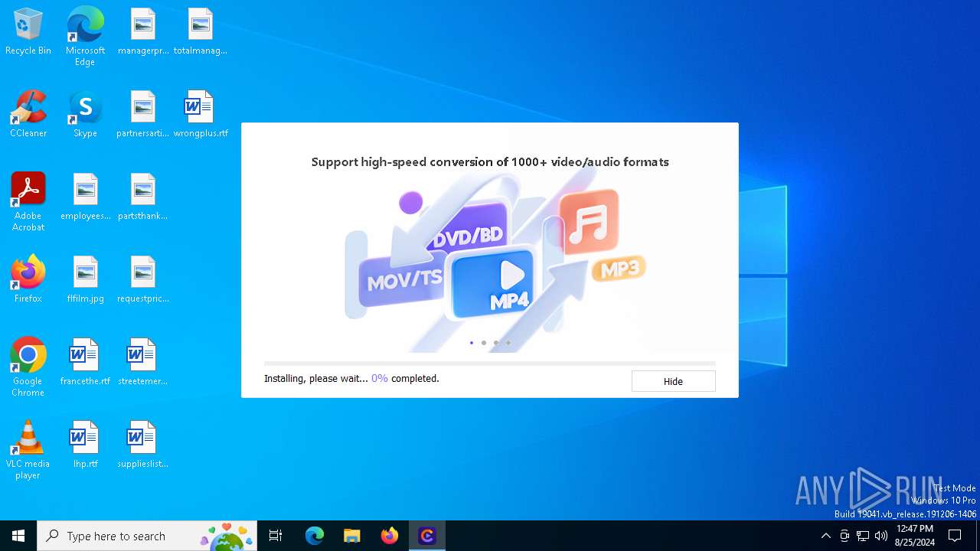
Task: Open Firefox from the taskbar
Action: [389, 536]
